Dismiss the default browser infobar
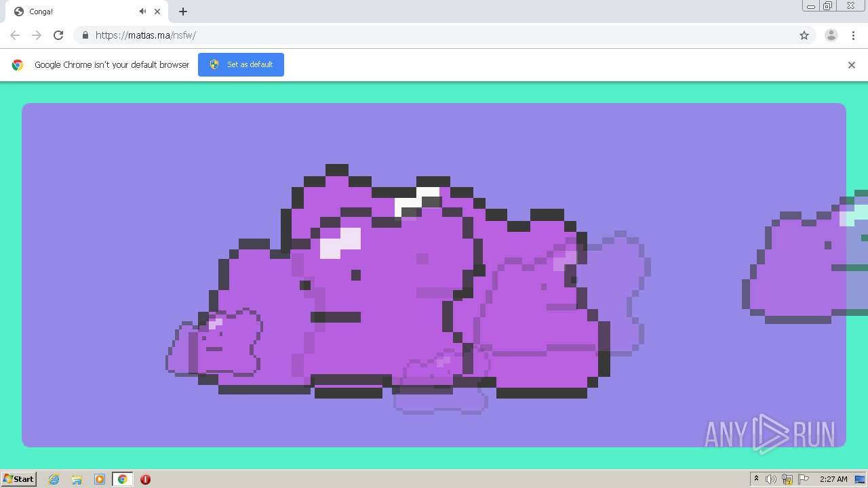This screenshot has width=868, height=488. (x=852, y=65)
